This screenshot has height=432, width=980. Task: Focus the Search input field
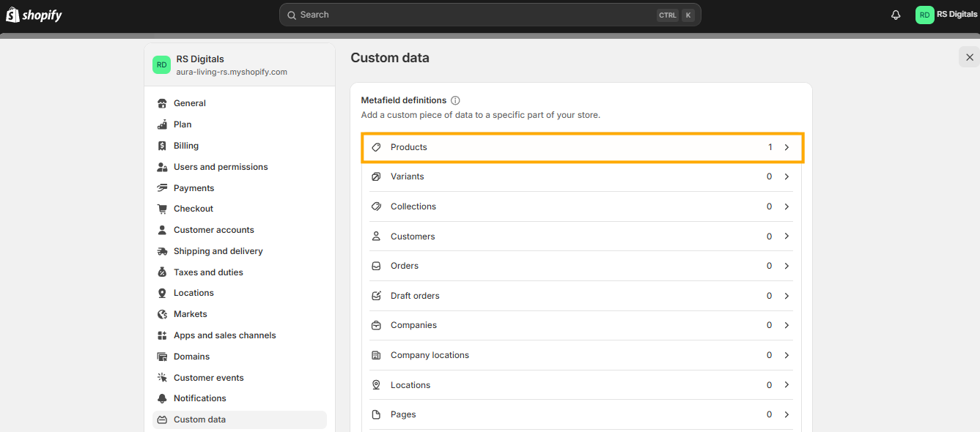point(490,15)
